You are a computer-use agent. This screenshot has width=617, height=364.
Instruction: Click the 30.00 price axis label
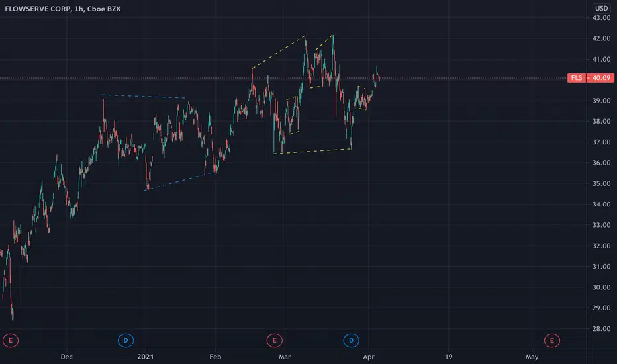(x=601, y=287)
